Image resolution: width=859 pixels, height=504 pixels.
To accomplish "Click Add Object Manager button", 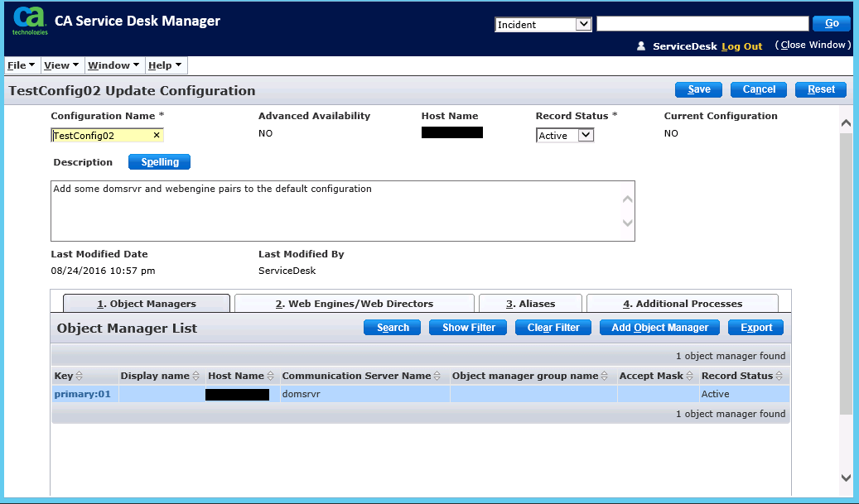I will pos(659,328).
